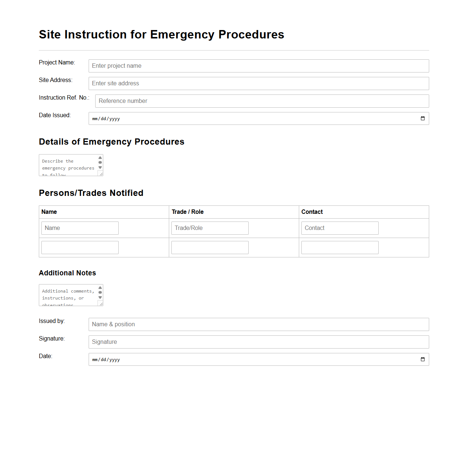Open the bottom Date calendar picker

(x=422, y=359)
